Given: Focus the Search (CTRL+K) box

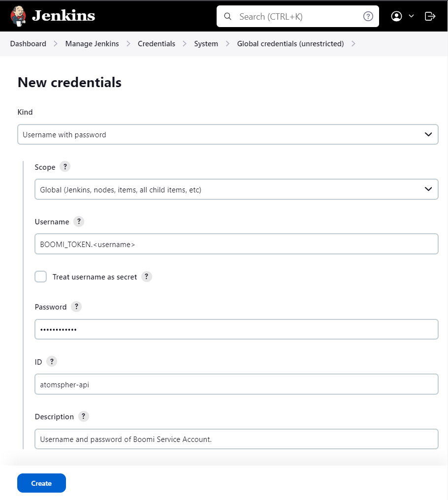Looking at the screenshot, I should (298, 16).
